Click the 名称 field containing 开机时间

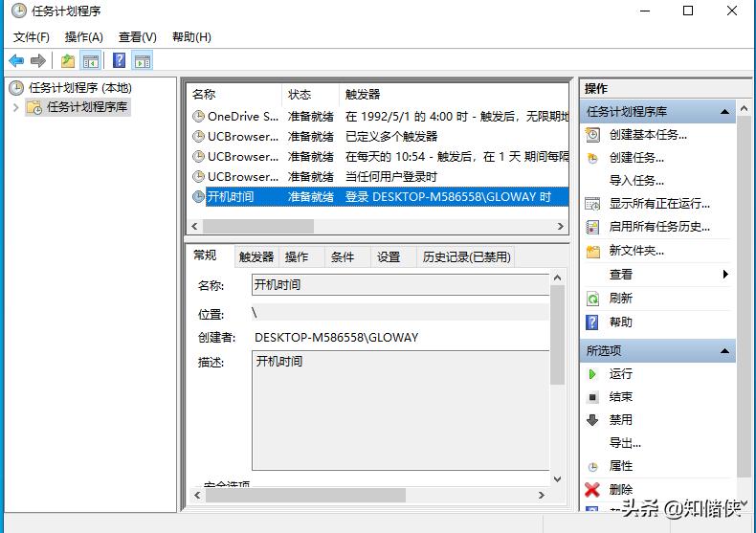click(400, 285)
